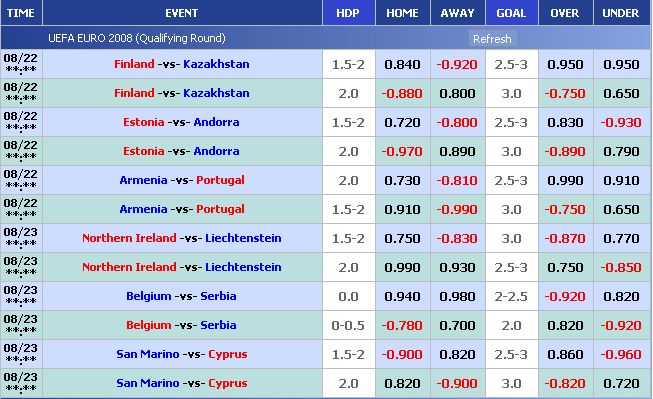
Task: Open first San Marino vs Cyprus event
Action: pos(182,354)
